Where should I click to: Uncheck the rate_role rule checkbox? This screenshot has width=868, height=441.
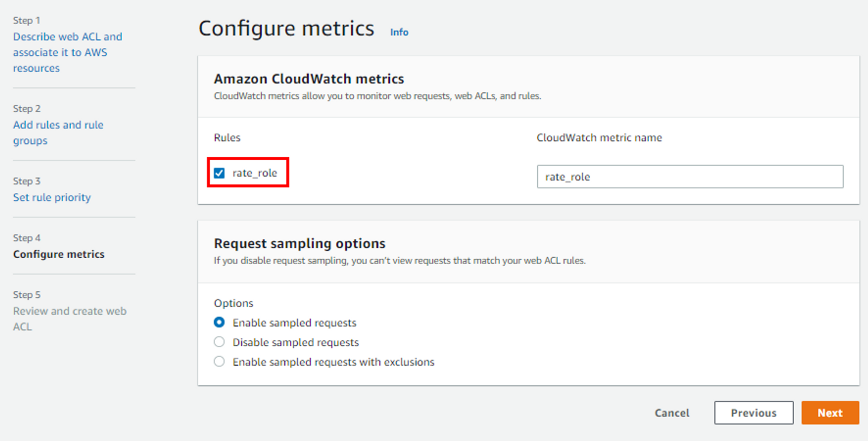pos(219,173)
